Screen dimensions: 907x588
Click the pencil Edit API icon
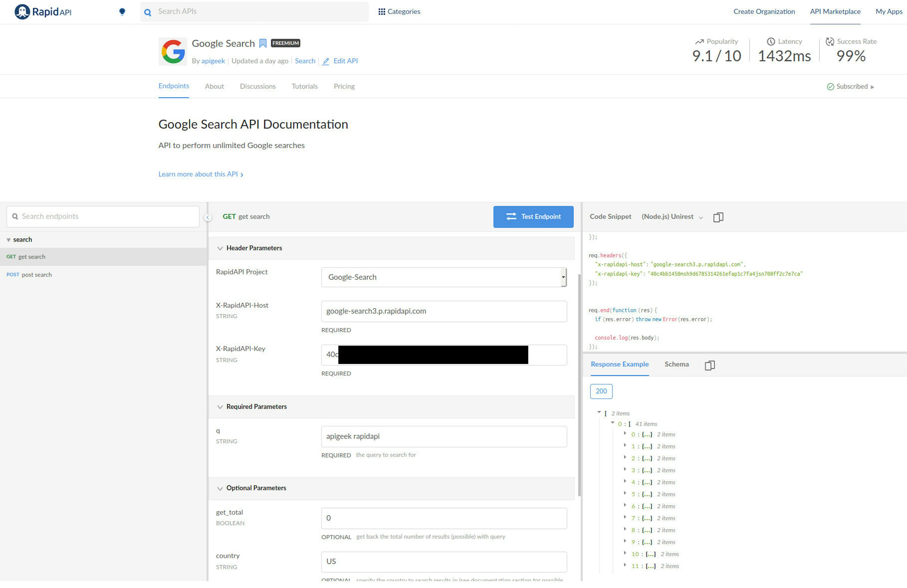point(326,61)
